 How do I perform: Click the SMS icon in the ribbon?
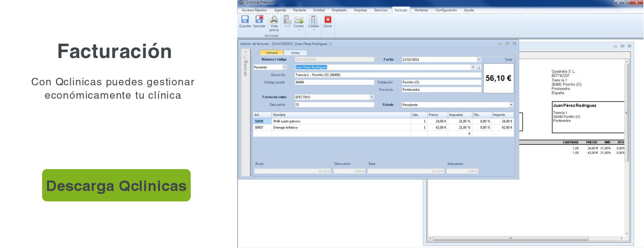[x=287, y=20]
